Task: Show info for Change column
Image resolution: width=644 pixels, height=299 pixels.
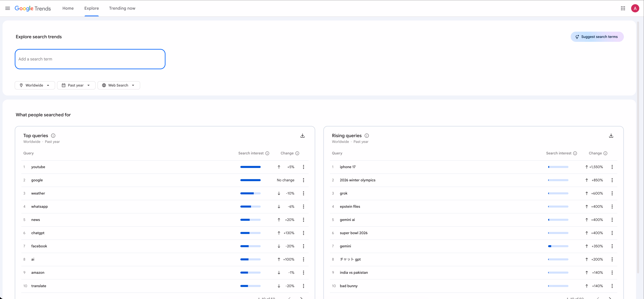Action: [297, 153]
